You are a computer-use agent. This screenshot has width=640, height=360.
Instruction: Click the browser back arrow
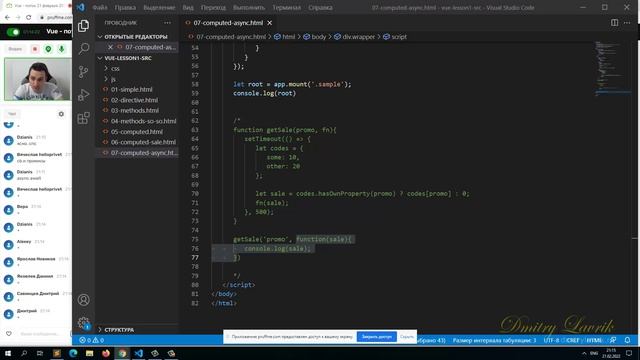[7, 17]
